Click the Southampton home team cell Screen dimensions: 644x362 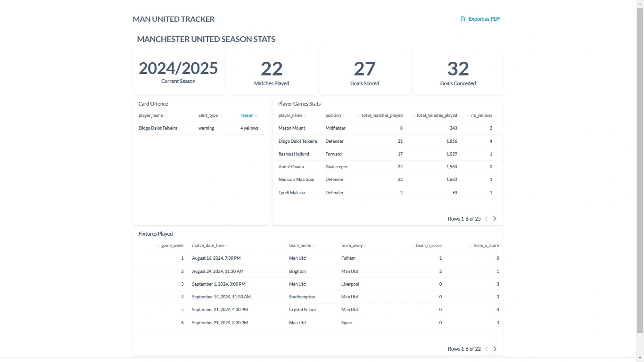(302, 297)
